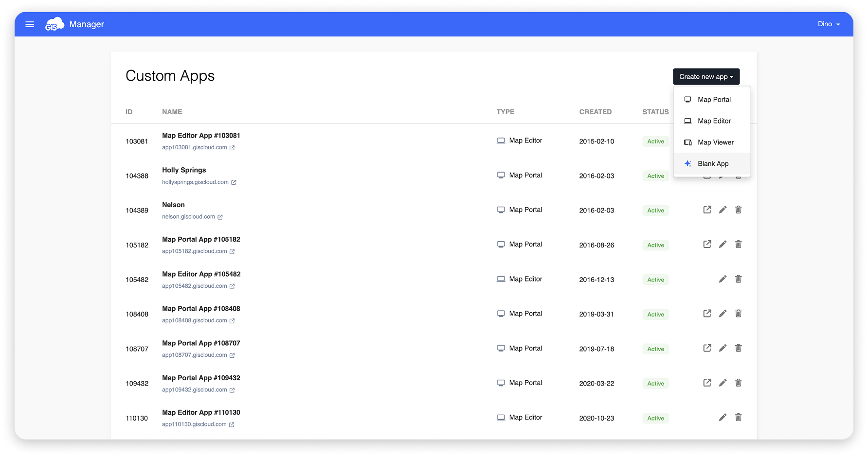Delete Map Editor App #105482
868x457 pixels.
click(x=739, y=279)
